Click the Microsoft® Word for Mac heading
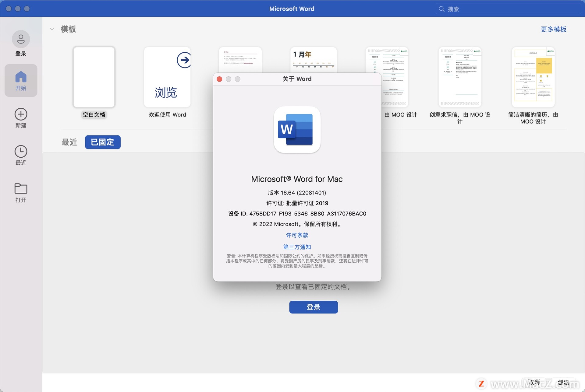Image resolution: width=585 pixels, height=392 pixels. click(x=297, y=179)
